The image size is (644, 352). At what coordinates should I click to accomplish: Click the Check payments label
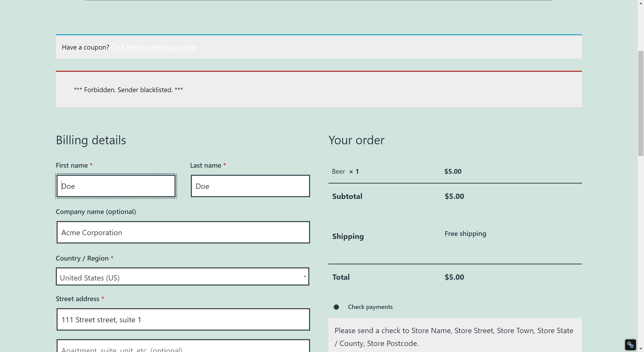pos(370,307)
